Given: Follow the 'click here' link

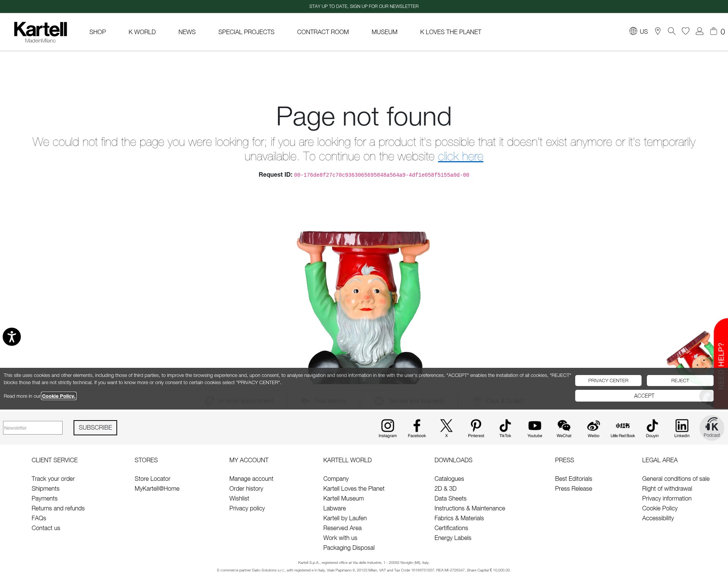Looking at the screenshot, I should pos(461,156).
